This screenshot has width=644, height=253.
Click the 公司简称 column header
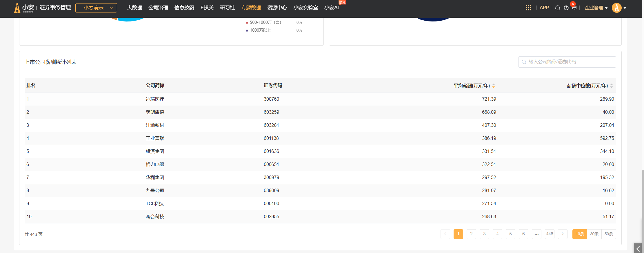(x=155, y=85)
